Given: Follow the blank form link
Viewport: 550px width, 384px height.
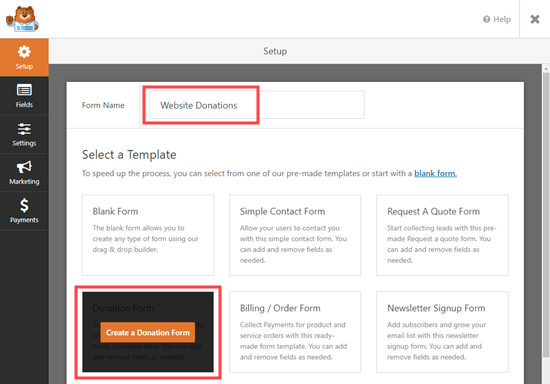Looking at the screenshot, I should pyautogui.click(x=435, y=173).
